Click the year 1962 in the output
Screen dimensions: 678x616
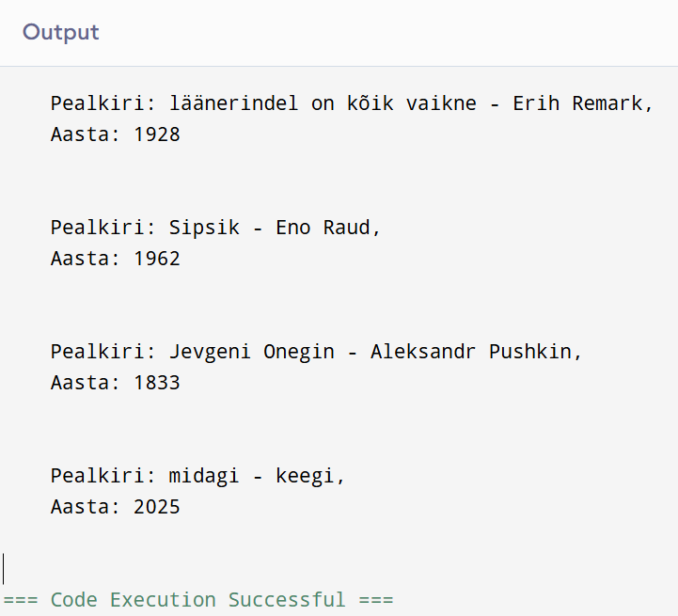157,259
